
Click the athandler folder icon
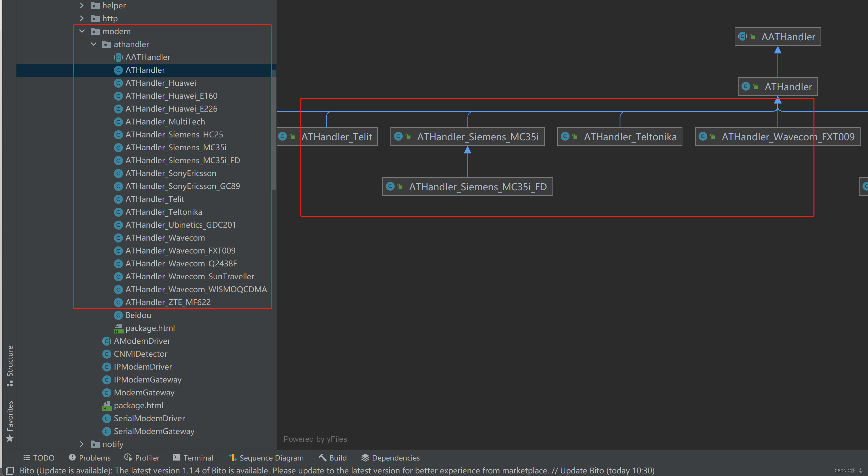coord(106,44)
